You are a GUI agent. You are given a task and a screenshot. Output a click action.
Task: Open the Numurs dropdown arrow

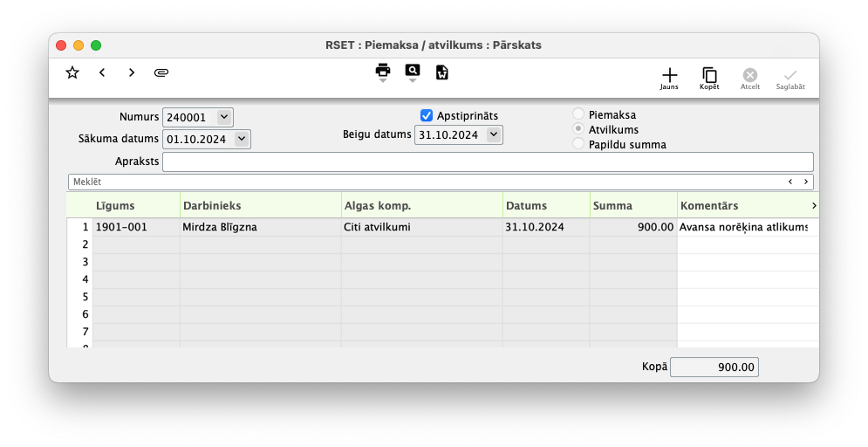point(223,117)
